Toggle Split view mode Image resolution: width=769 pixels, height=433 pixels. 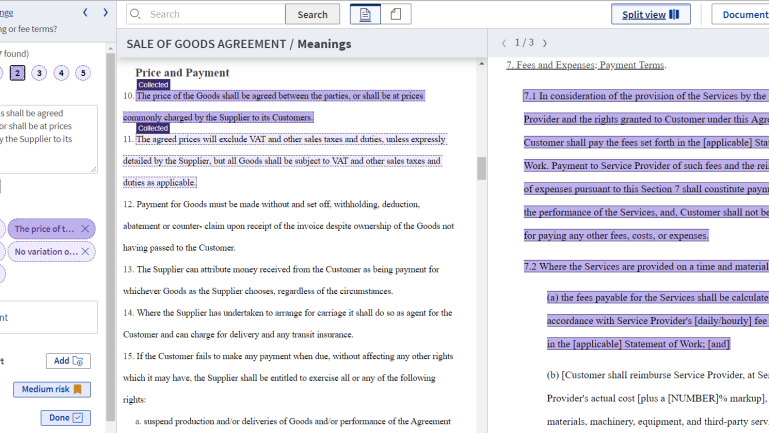pos(650,14)
